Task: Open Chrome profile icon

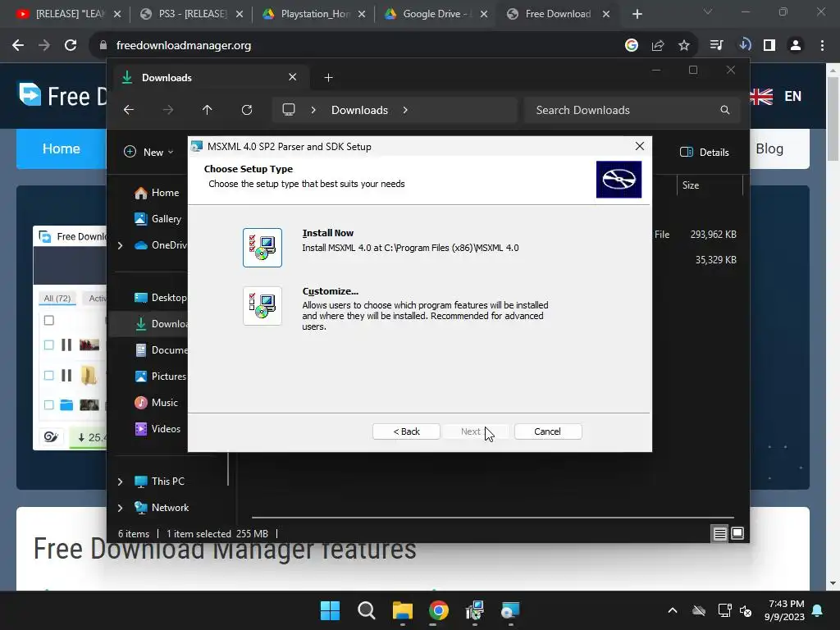Action: point(796,46)
